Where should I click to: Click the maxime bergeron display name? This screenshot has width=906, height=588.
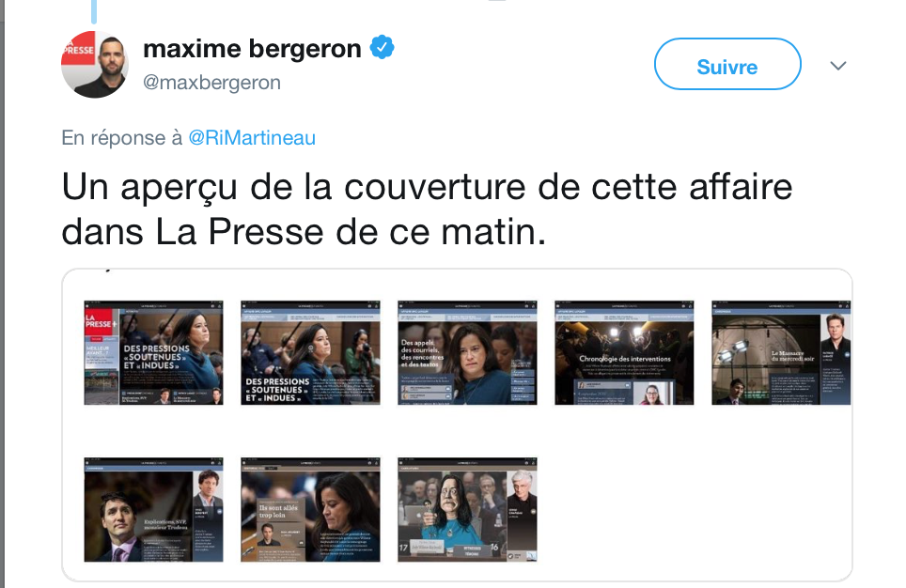252,49
